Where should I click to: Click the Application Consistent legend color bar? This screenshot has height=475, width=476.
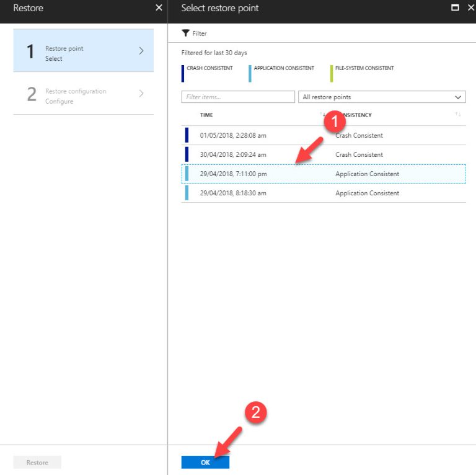point(250,73)
